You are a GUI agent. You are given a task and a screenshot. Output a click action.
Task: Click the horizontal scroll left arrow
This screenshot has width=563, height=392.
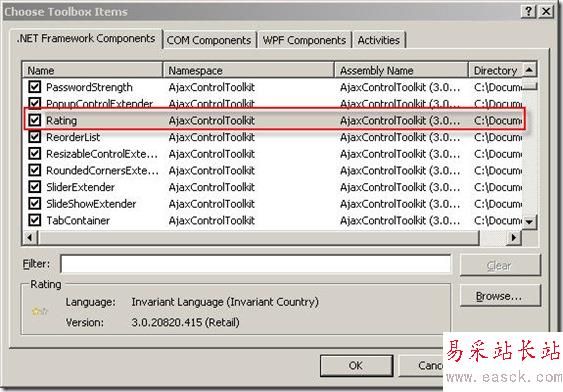30,238
